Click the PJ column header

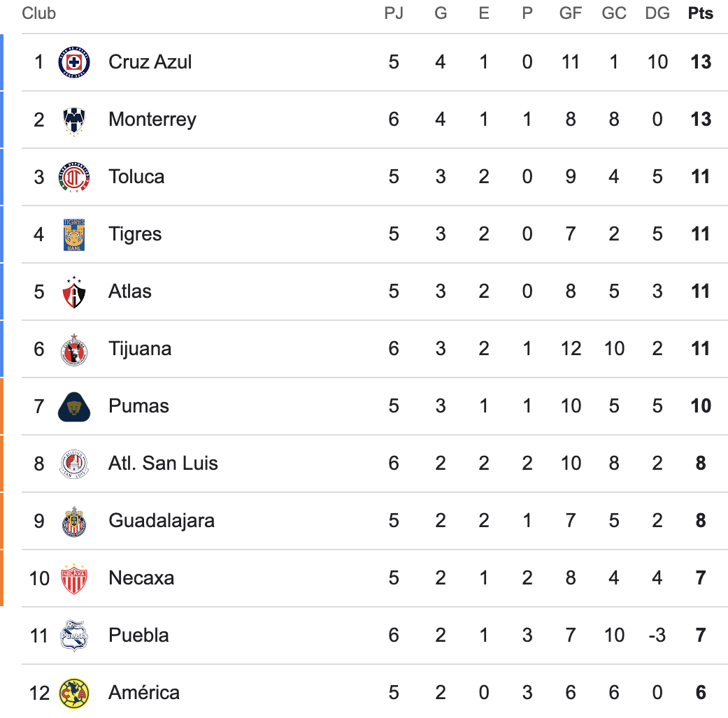point(394,13)
